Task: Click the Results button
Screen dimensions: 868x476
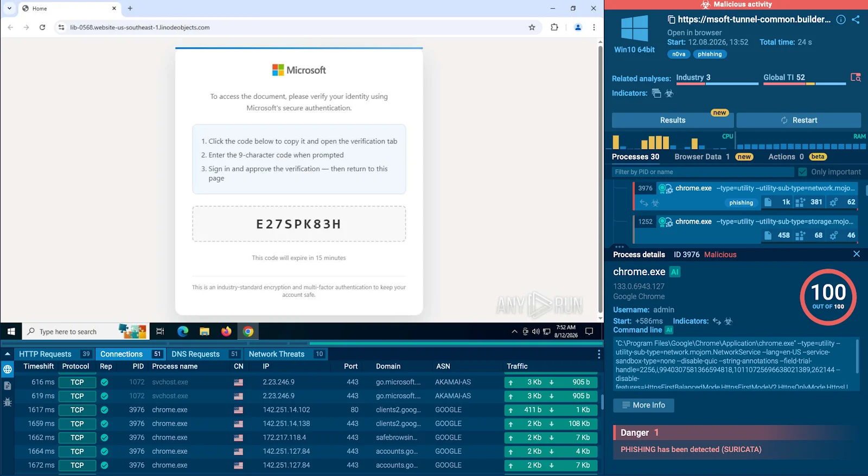Action: 673,120
